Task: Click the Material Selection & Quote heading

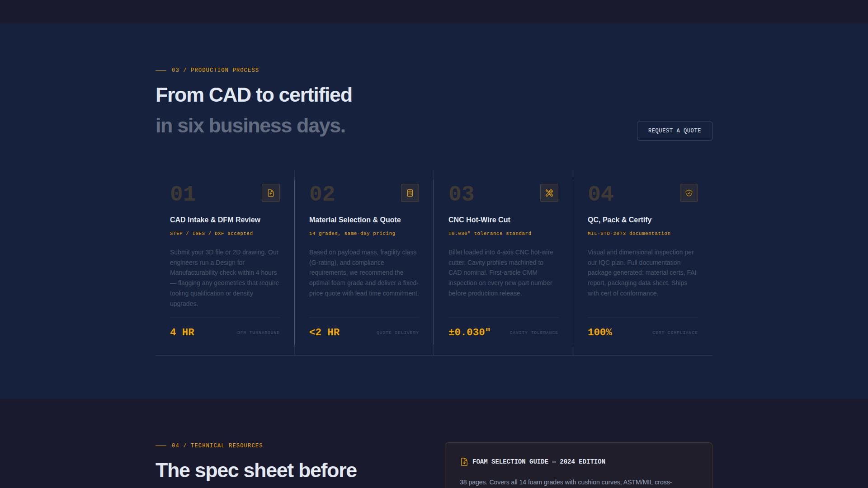Action: (355, 220)
